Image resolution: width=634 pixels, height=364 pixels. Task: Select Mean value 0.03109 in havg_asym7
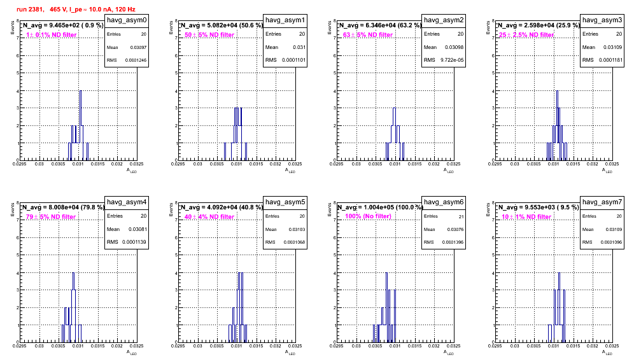tap(614, 229)
